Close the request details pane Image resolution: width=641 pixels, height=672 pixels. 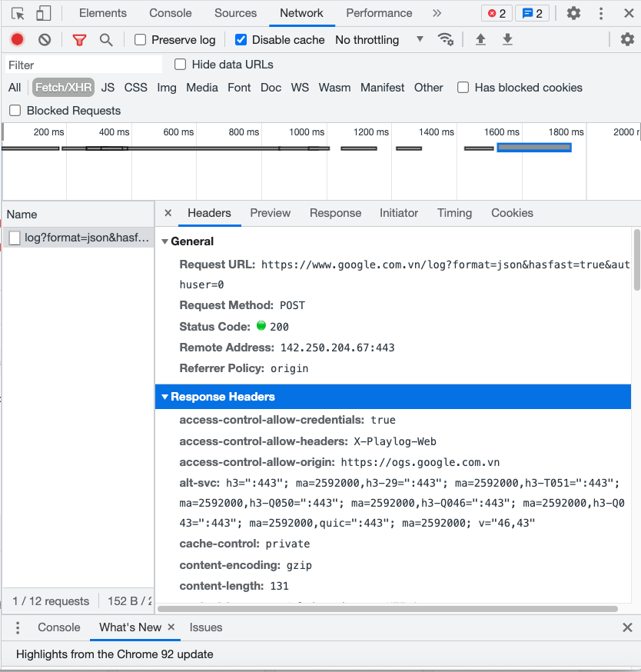click(x=168, y=213)
